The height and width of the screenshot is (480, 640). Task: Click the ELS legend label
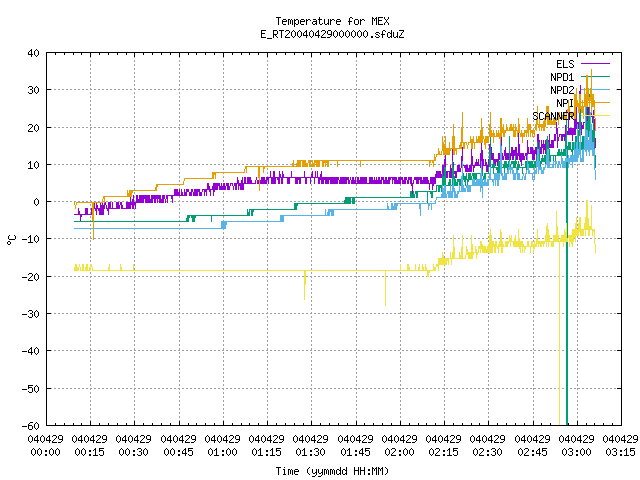tap(565, 64)
